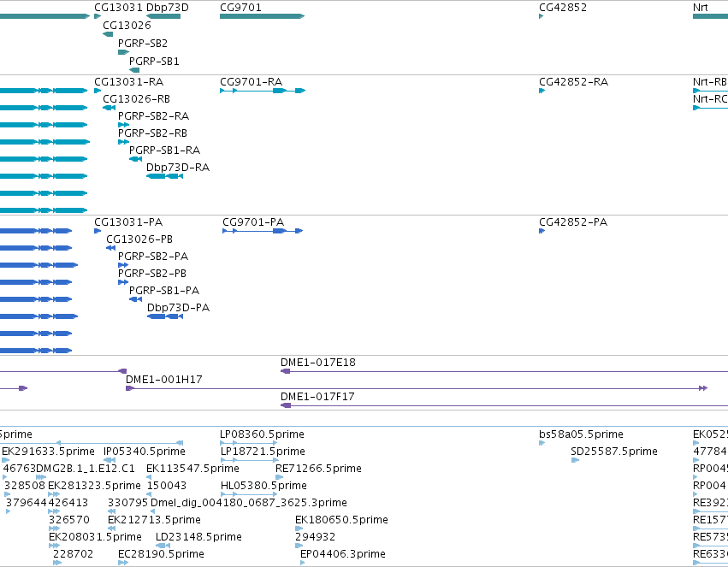
Task: Select the DME1-017E18 clone end marker
Action: [x=286, y=371]
